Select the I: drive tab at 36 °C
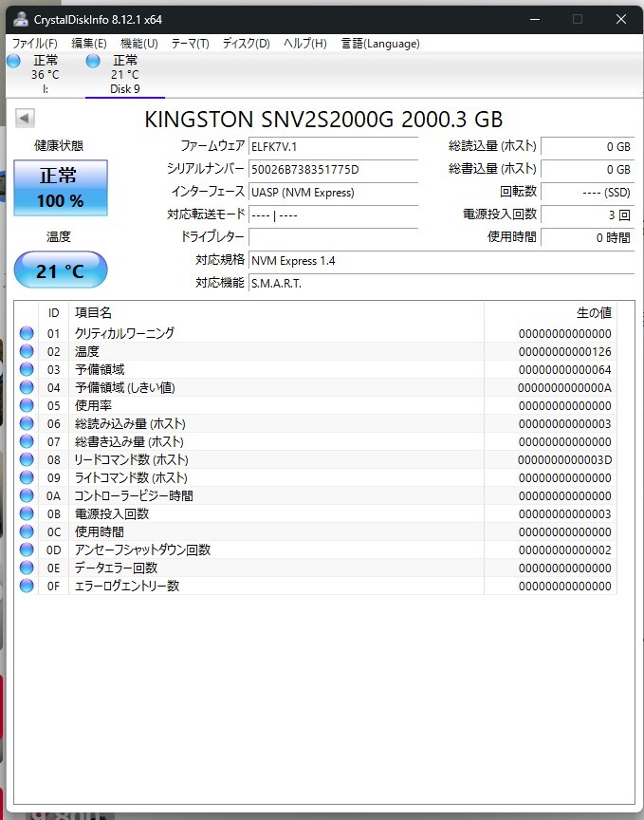The height and width of the screenshot is (820, 644). [45, 74]
